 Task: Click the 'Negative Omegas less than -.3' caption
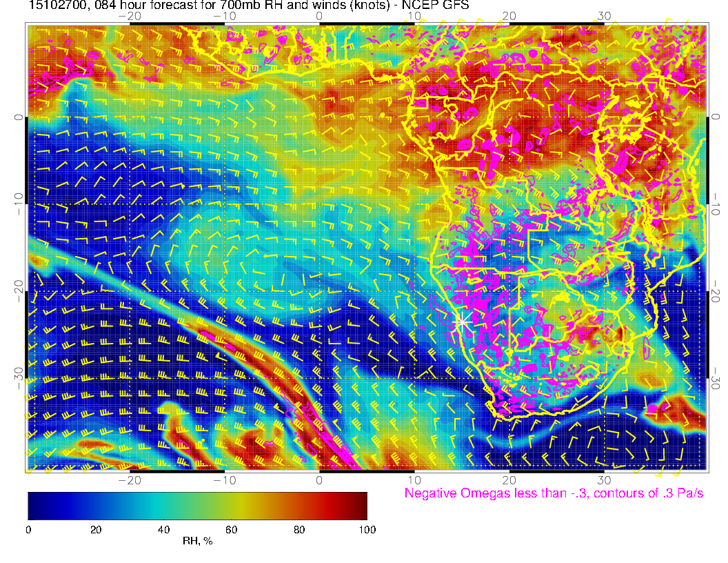[x=554, y=493]
